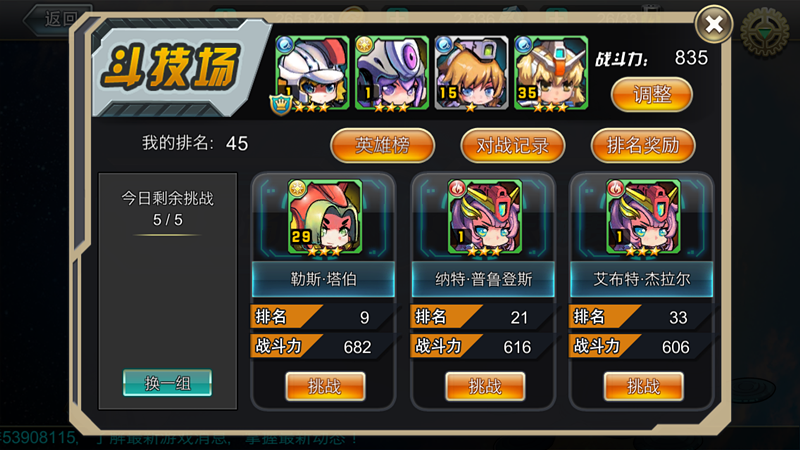Select the purple-haired level 1 team hero
This screenshot has width=800, height=450.
[392, 72]
